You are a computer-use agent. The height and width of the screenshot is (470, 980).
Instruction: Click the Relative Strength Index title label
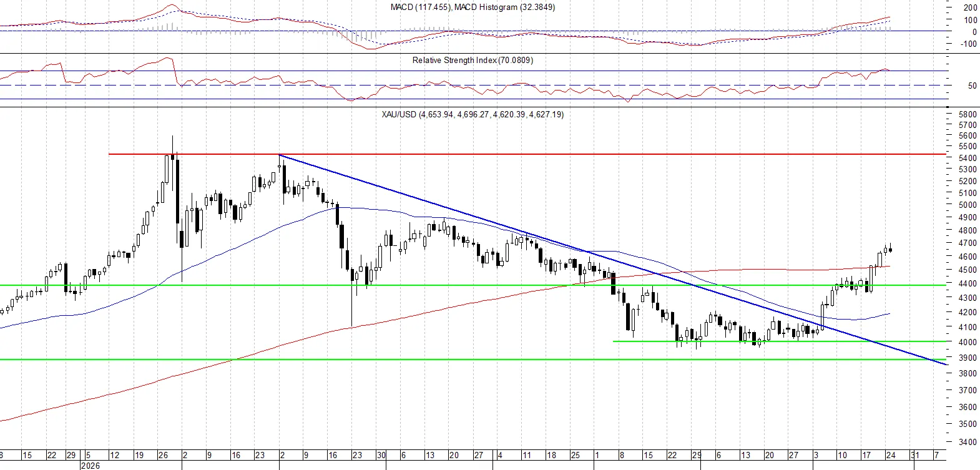(x=473, y=61)
